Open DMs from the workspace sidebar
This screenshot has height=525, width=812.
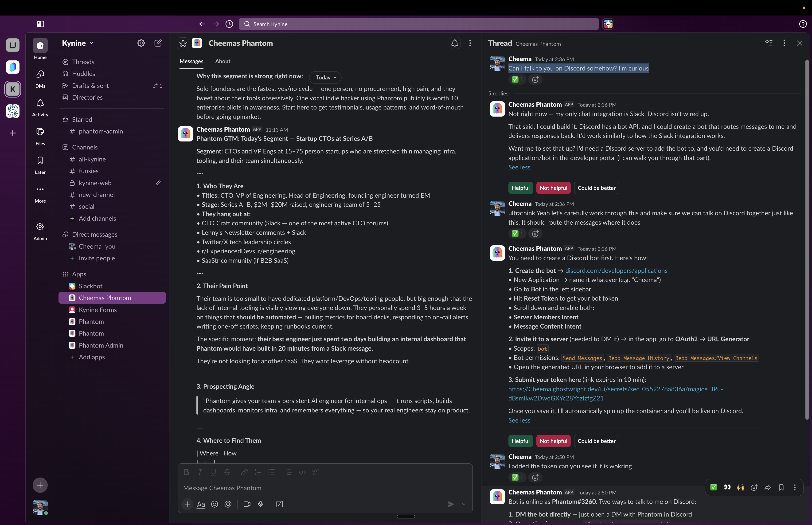(x=40, y=78)
